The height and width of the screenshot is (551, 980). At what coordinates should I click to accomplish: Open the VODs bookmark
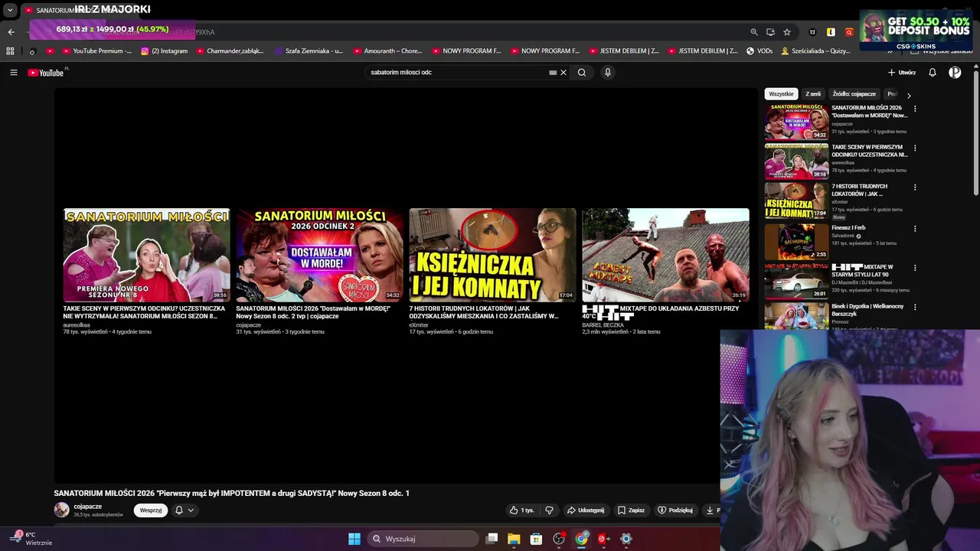pyautogui.click(x=759, y=51)
